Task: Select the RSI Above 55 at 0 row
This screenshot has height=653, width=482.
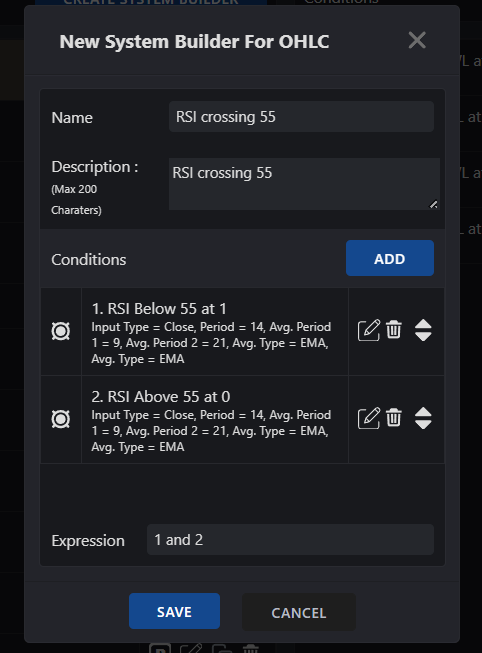Action: (x=215, y=420)
